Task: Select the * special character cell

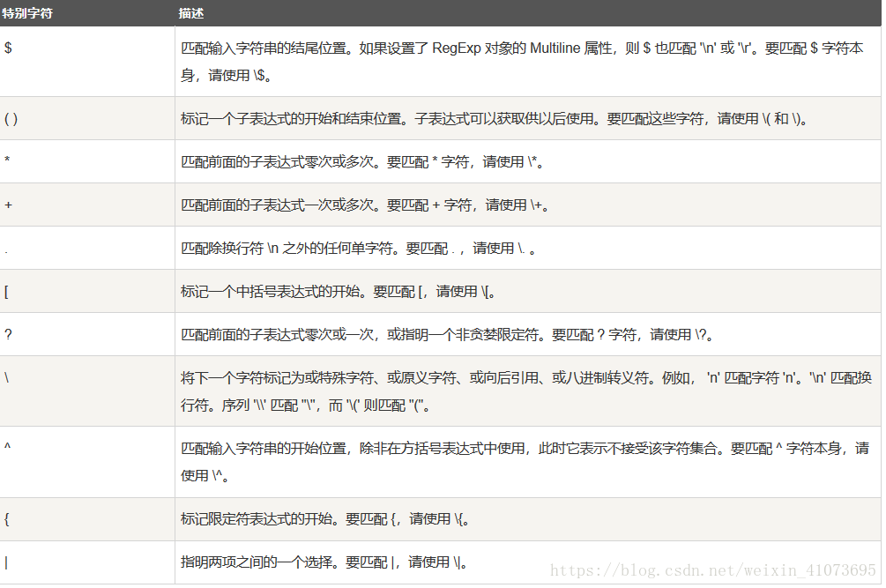Action: (x=87, y=161)
